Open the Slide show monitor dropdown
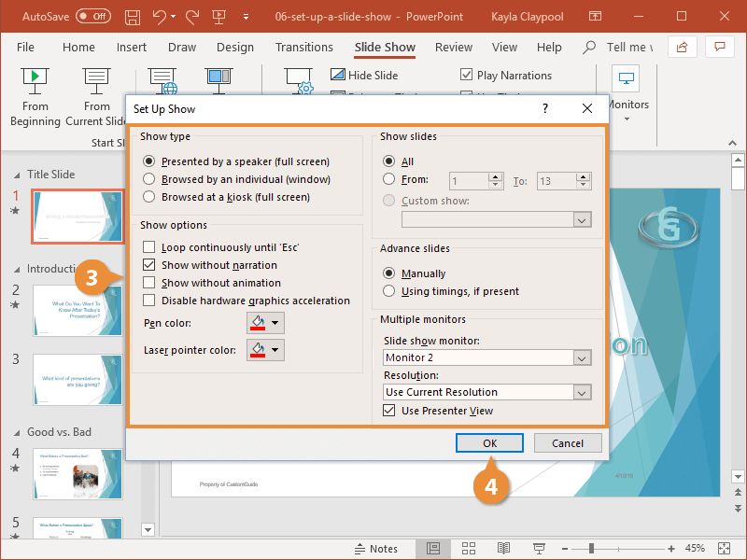Image resolution: width=747 pixels, height=560 pixels. [x=582, y=357]
